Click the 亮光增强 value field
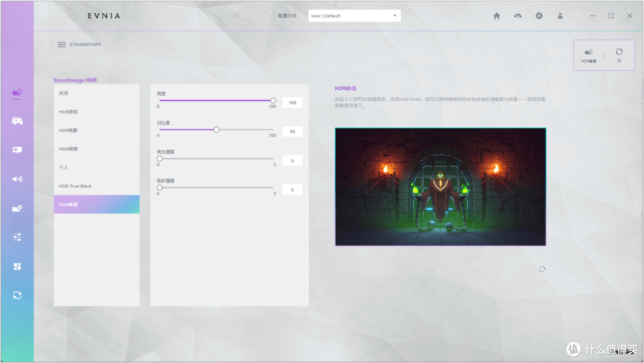The height and width of the screenshot is (363, 644). [x=292, y=160]
